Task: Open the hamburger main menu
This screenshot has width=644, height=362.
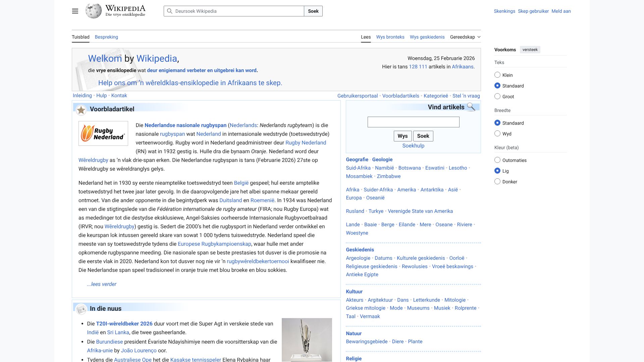Action: pyautogui.click(x=75, y=11)
